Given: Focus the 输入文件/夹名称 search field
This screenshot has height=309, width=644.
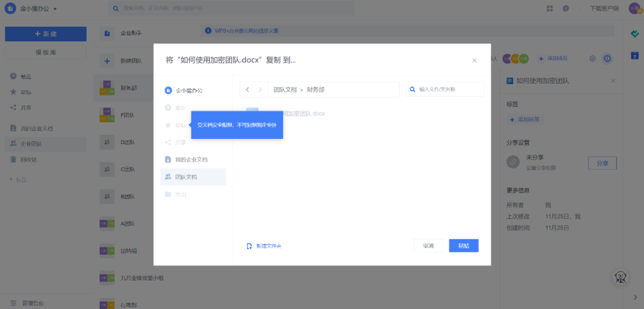Looking at the screenshot, I should coord(445,89).
